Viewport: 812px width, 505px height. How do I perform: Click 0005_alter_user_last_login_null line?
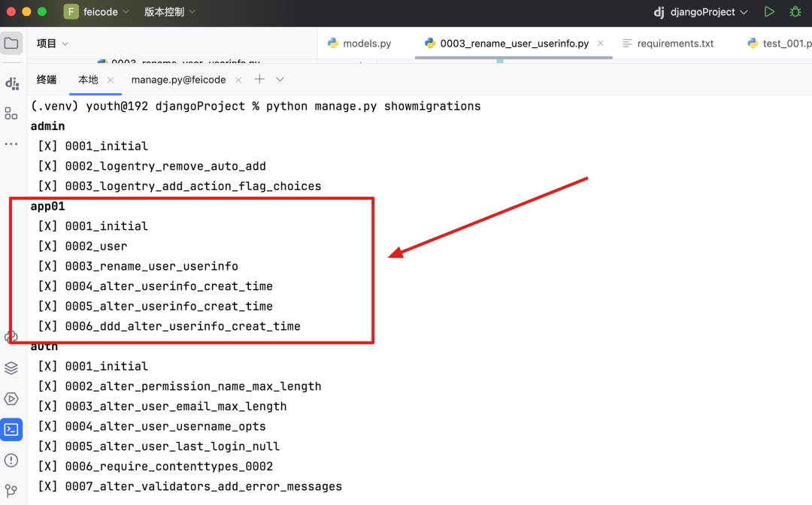pos(159,446)
